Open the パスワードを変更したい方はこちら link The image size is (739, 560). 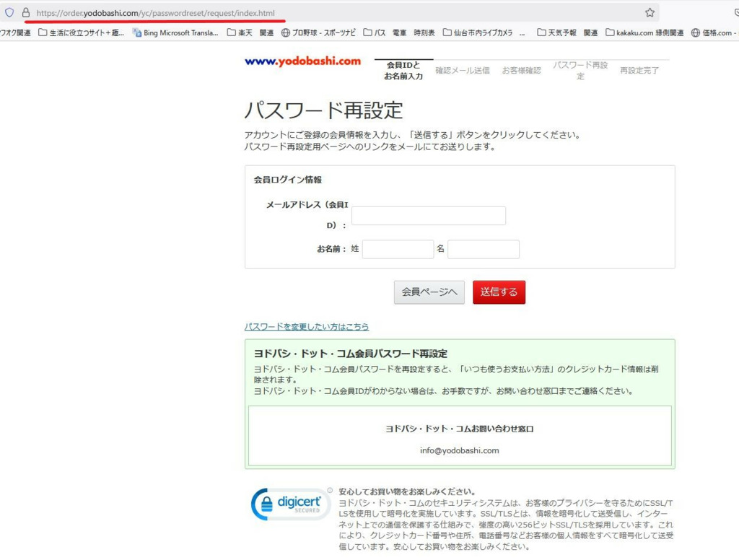(307, 327)
